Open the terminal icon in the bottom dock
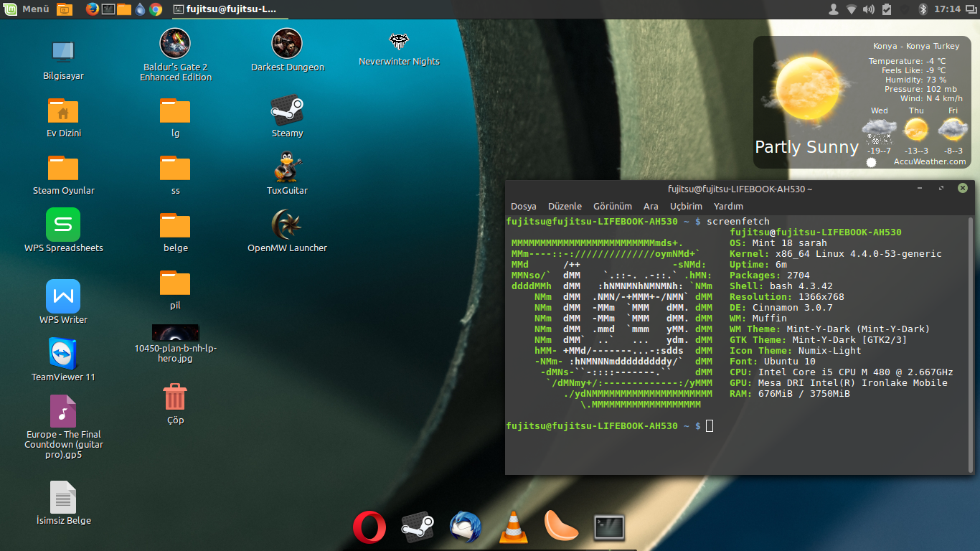 (610, 528)
